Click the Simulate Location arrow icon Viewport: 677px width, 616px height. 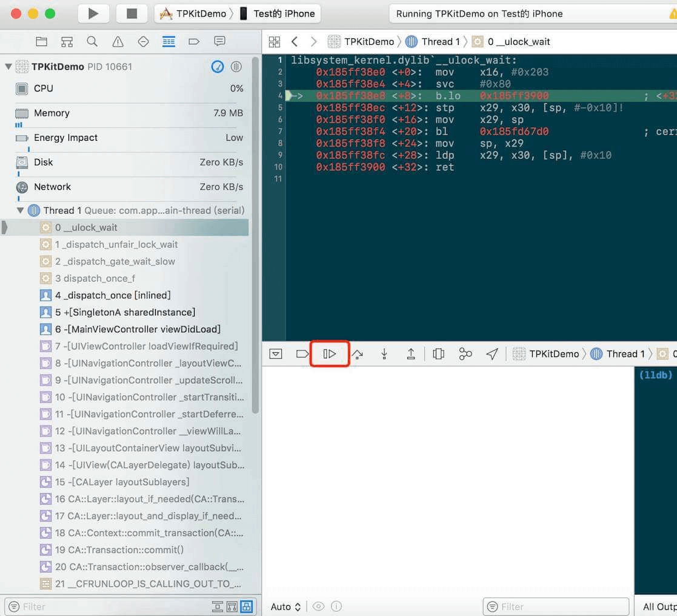point(492,354)
